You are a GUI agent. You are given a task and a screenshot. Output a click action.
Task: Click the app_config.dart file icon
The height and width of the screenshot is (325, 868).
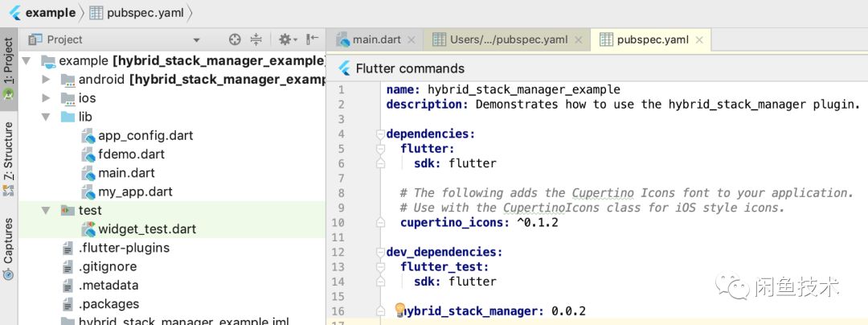[x=88, y=136]
